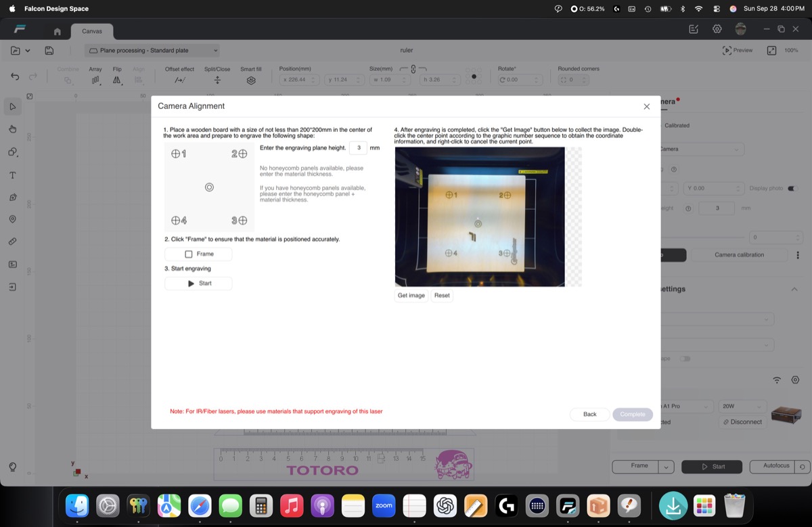
Task: Click the Split/Close tool icon
Action: click(x=217, y=80)
